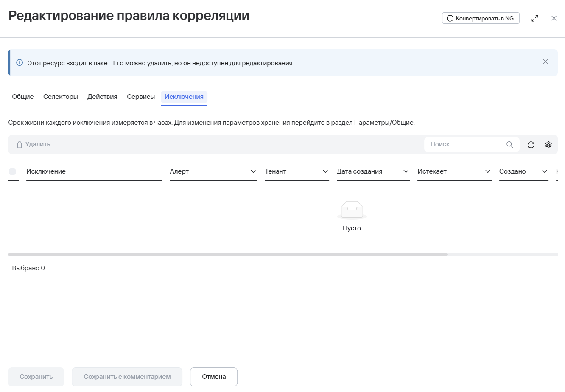Click the empty inbox placeholder icon
This screenshot has height=392, width=565.
point(352,210)
